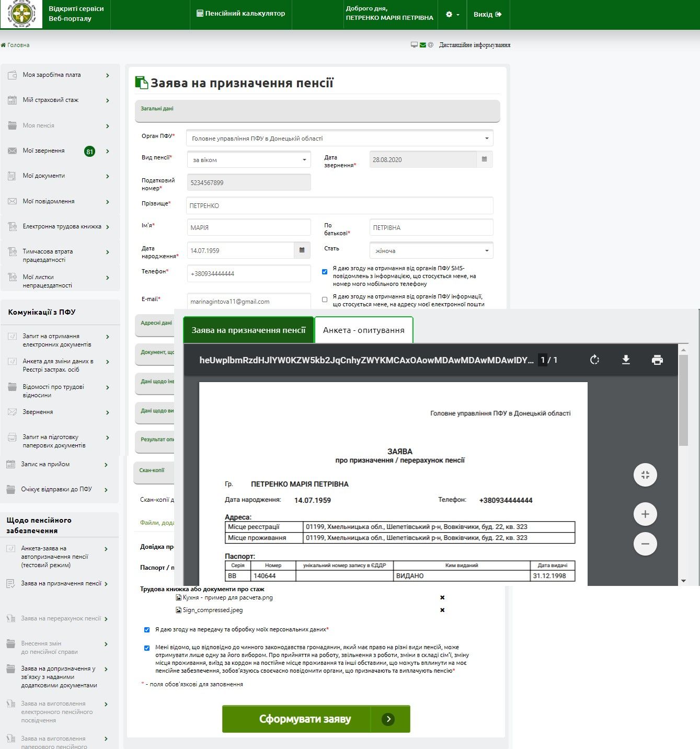Zoom out of PDF preview
Screen dimensions: 700x749
coord(645,544)
